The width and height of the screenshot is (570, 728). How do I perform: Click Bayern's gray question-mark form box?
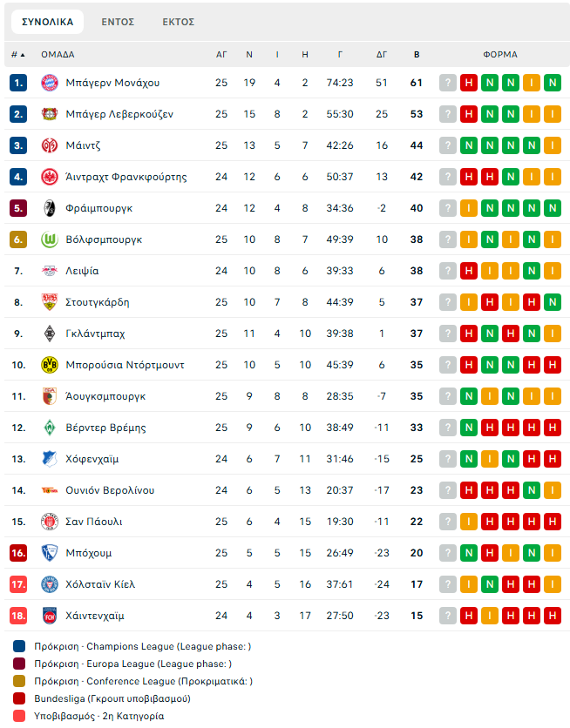(448, 83)
